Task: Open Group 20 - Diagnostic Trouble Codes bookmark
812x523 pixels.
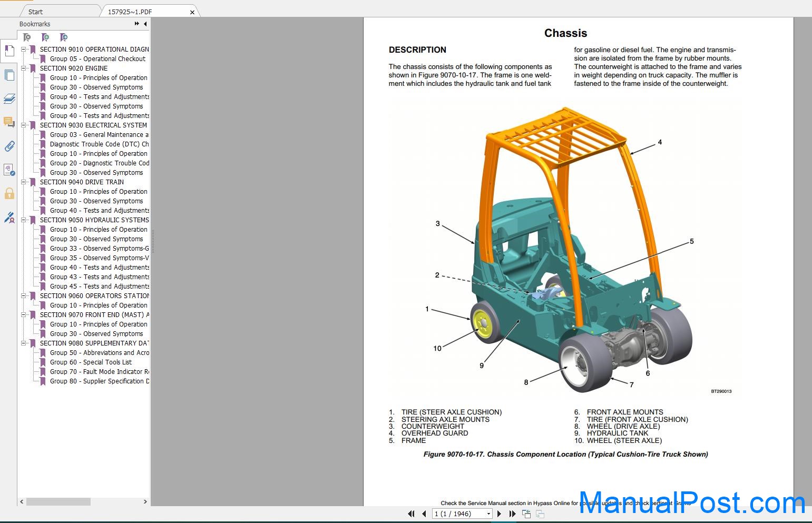Action: click(x=99, y=163)
